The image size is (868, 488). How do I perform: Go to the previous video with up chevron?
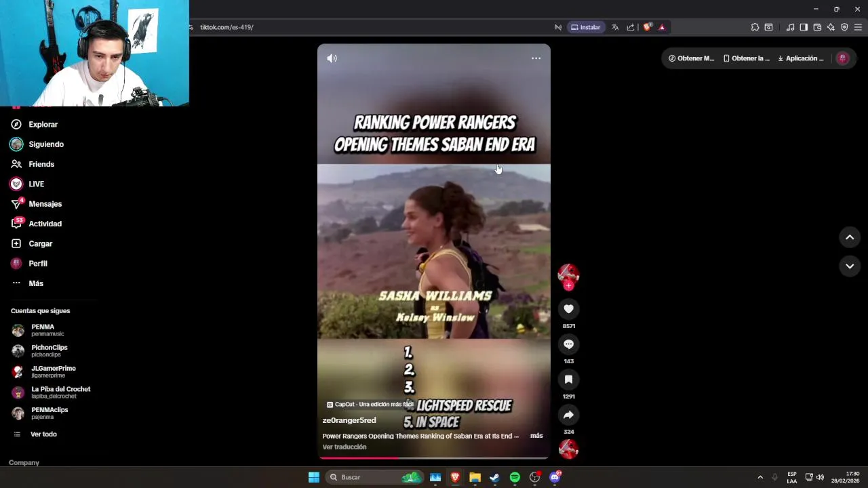[850, 237]
